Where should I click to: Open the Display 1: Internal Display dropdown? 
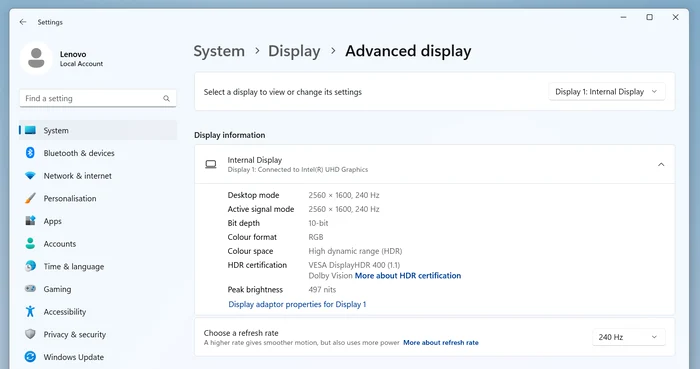(x=607, y=91)
